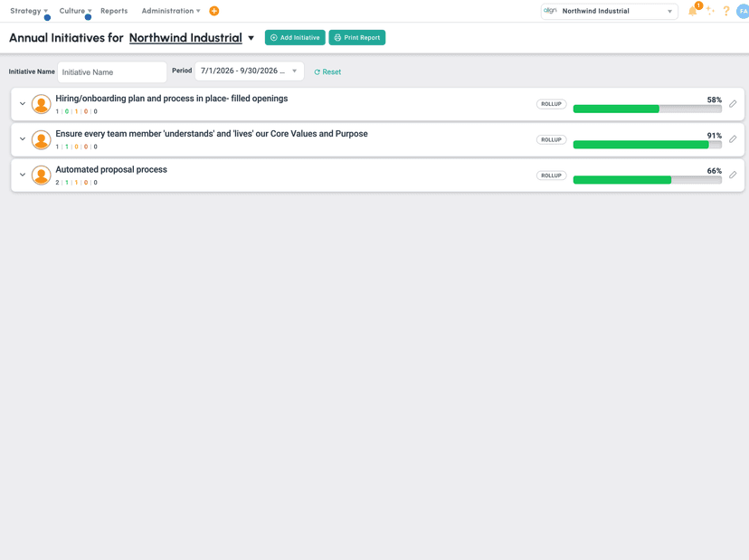Click the orange plus quick-add icon
This screenshot has width=749, height=560.
click(x=214, y=11)
